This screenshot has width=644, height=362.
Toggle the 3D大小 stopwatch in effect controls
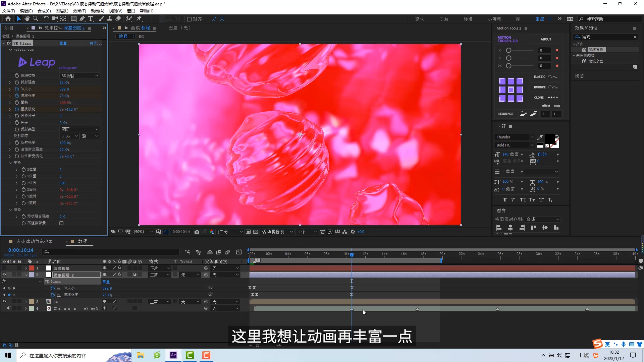click(17, 89)
